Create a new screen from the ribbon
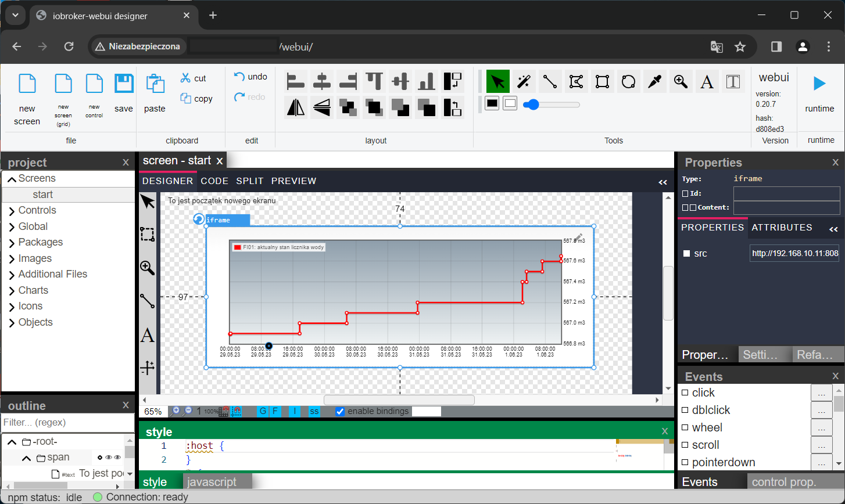This screenshot has height=504, width=845. (x=27, y=99)
